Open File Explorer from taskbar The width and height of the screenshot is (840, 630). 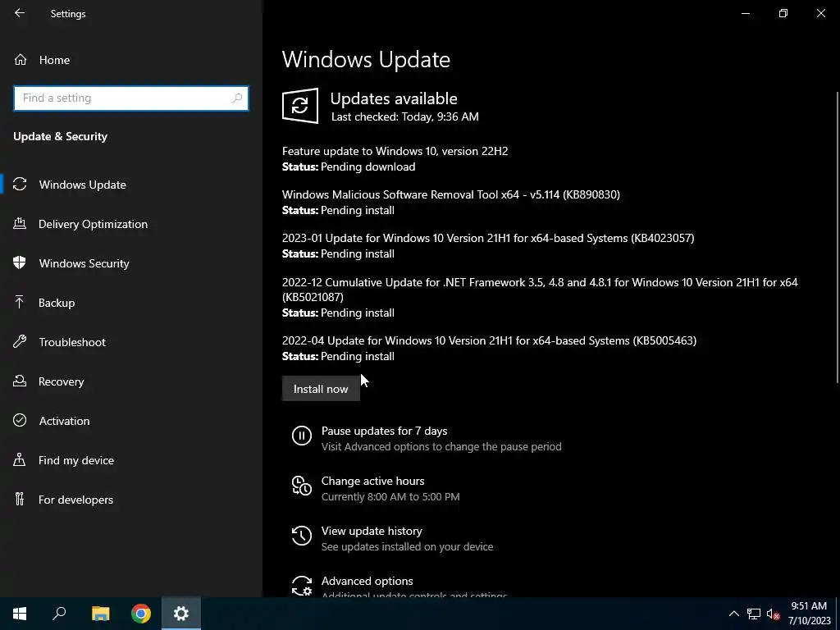[100, 614]
